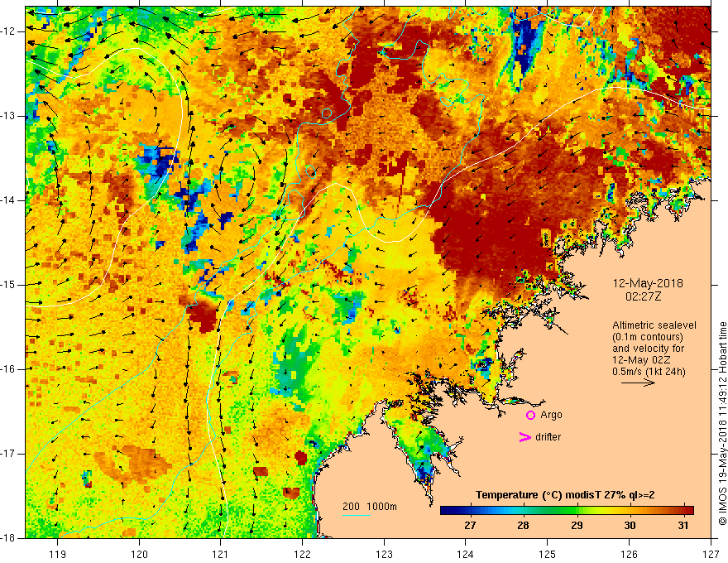Click the magenta drifter arrow legend icon
The height and width of the screenshot is (563, 728).
coord(524,437)
